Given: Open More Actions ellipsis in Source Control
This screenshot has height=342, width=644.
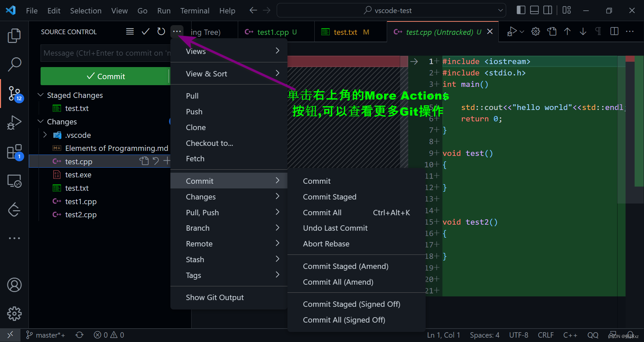Looking at the screenshot, I should pos(177,32).
